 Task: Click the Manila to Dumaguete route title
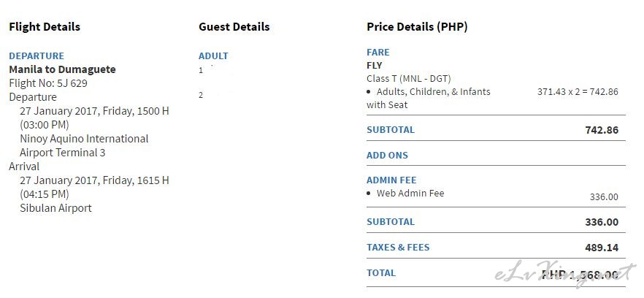[x=63, y=69]
